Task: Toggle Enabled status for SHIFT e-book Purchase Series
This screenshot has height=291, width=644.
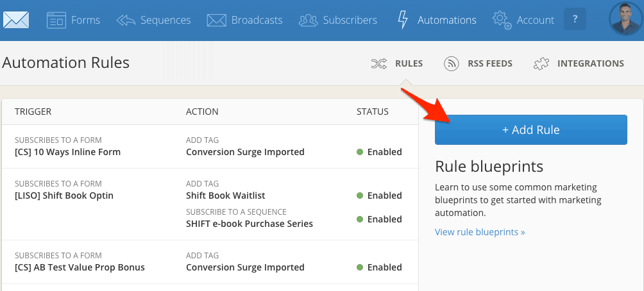Action: tap(379, 219)
